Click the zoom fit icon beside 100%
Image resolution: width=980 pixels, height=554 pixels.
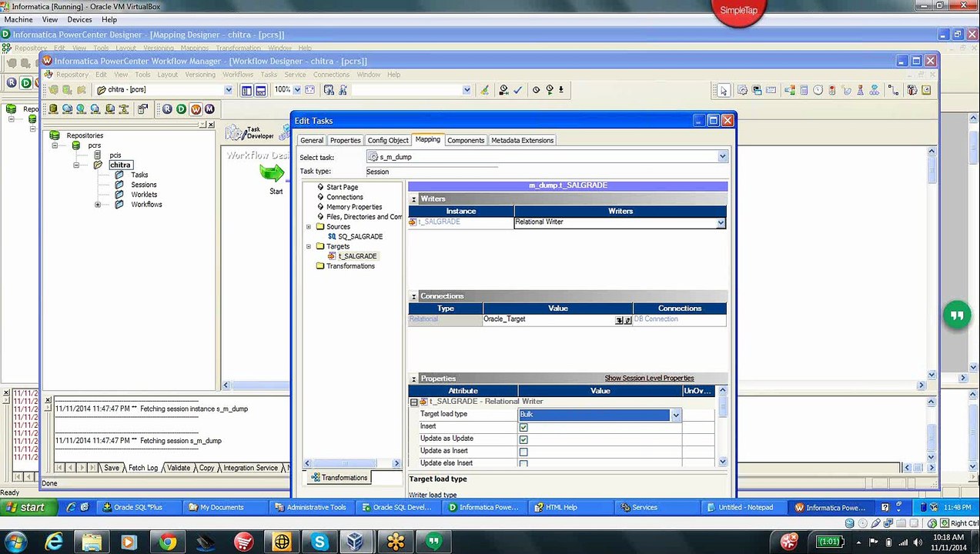(x=309, y=90)
